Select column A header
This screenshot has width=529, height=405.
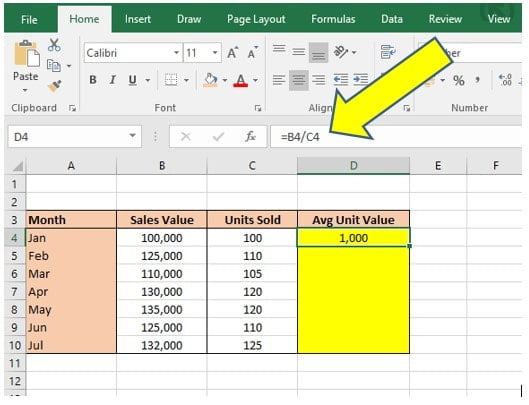click(x=71, y=166)
